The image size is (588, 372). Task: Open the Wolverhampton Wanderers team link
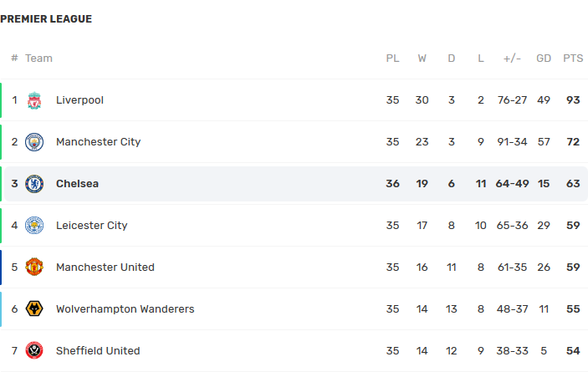[125, 309]
